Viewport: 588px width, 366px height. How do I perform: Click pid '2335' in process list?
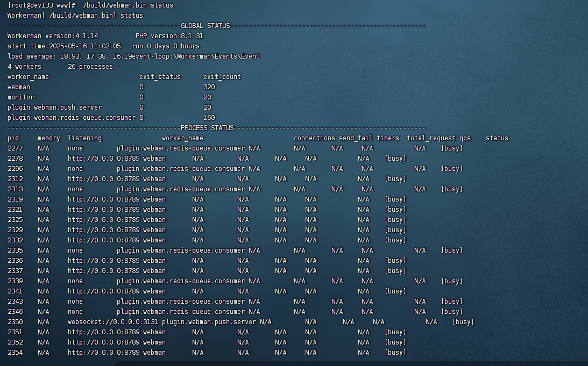coord(15,250)
